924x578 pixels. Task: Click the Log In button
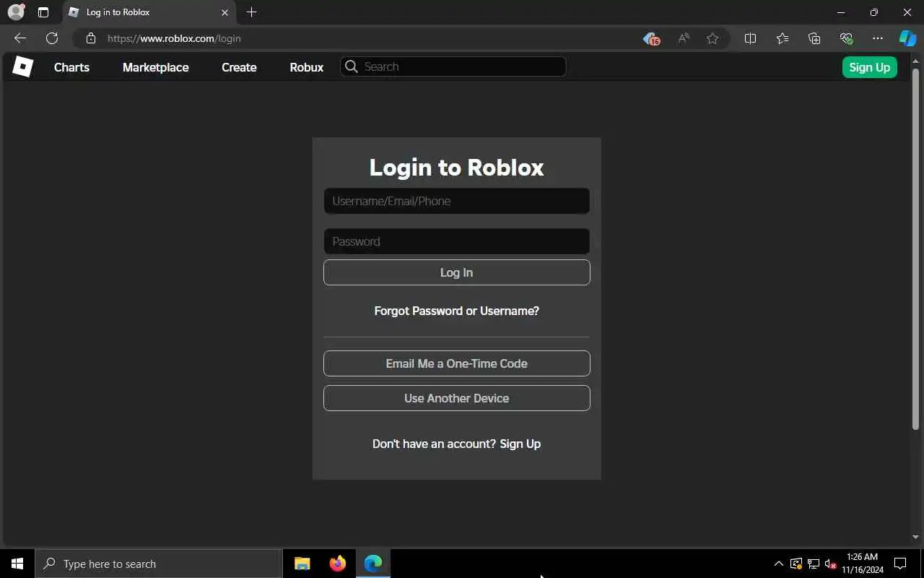coord(456,272)
